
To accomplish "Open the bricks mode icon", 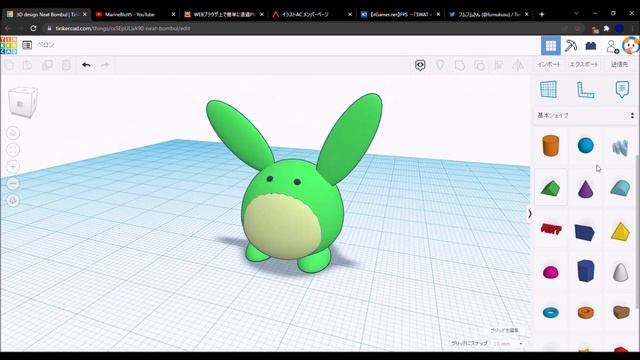I will 591,46.
